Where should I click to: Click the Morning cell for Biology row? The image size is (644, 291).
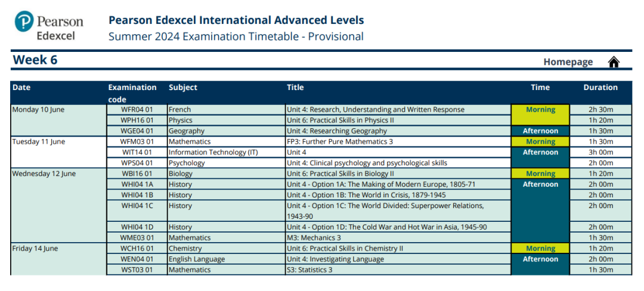coord(540,174)
